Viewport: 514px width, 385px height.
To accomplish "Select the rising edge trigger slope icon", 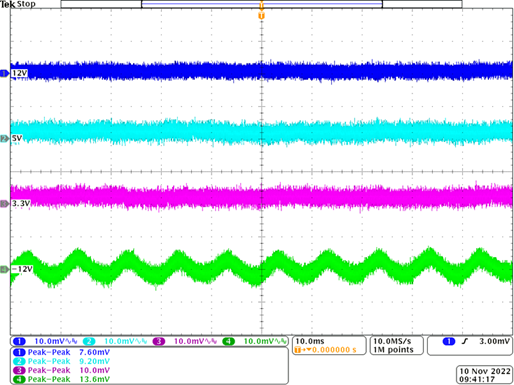I will 465,341.
